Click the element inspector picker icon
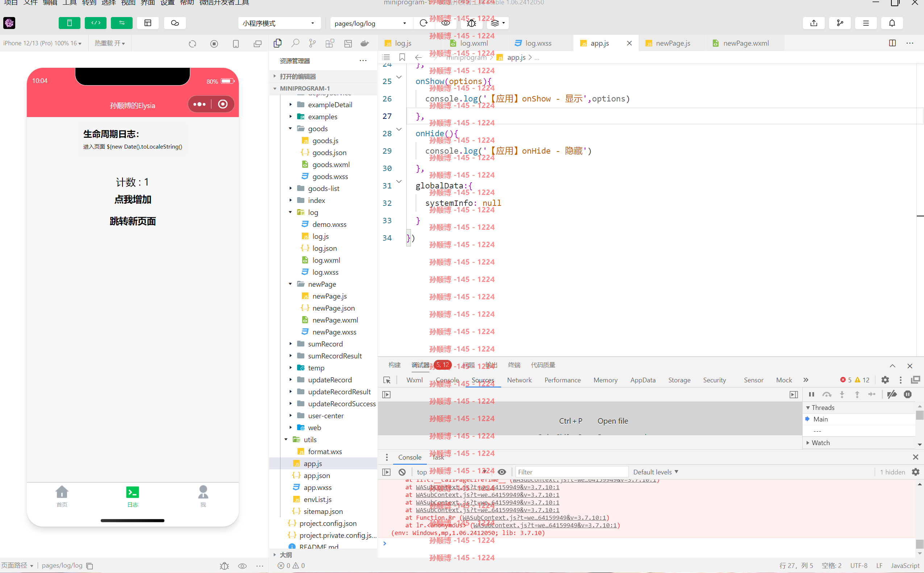924x573 pixels. click(x=386, y=380)
